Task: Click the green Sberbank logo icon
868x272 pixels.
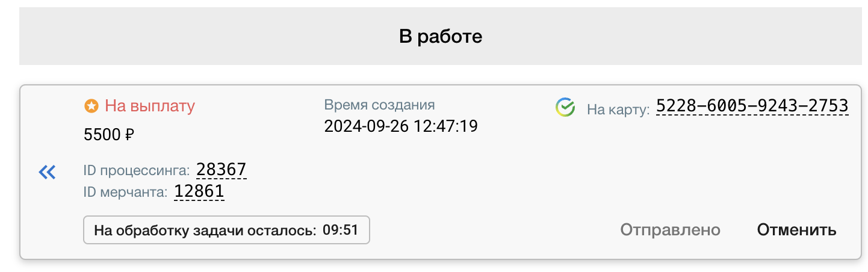Action: tap(565, 108)
